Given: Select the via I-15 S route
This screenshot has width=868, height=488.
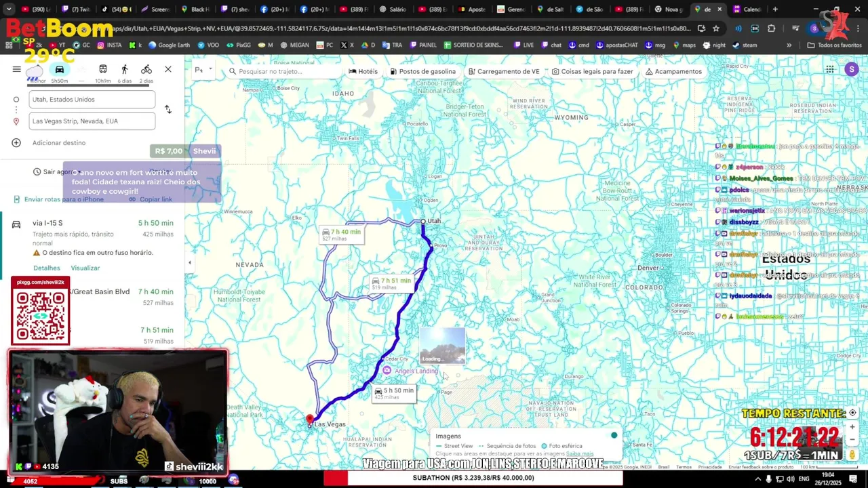Looking at the screenshot, I should (92, 239).
